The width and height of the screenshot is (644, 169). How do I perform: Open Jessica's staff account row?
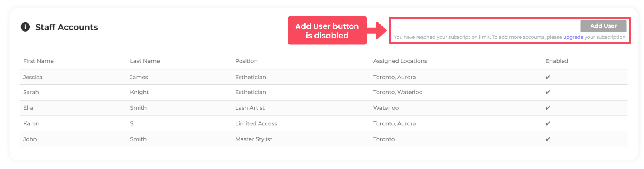click(x=33, y=77)
